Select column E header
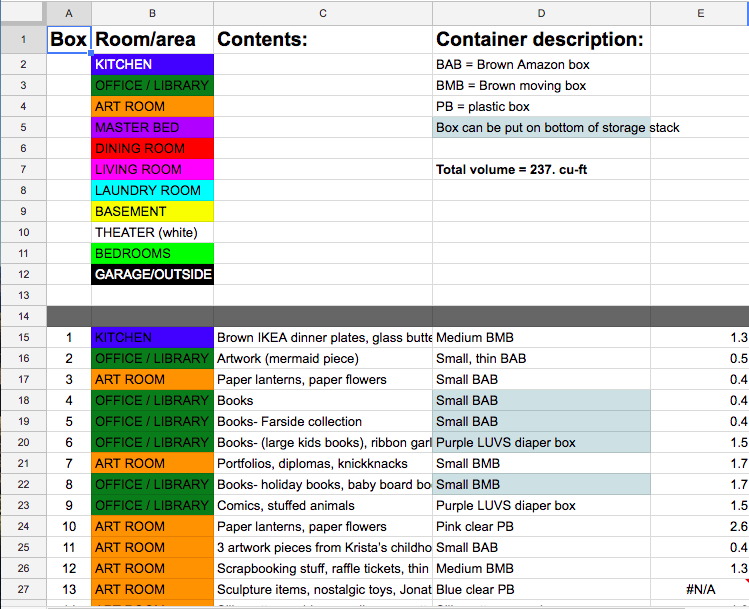Viewport: 749px width, 609px height. click(700, 13)
